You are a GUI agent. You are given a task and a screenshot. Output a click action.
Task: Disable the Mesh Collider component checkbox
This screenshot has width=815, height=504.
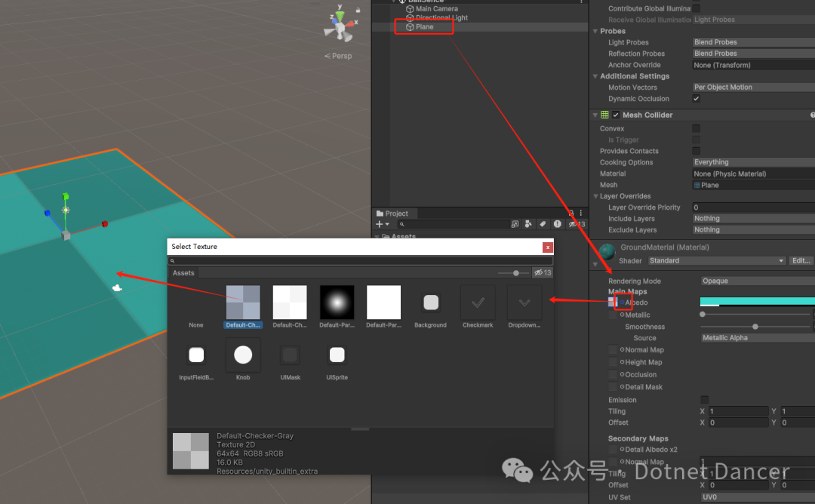(616, 115)
